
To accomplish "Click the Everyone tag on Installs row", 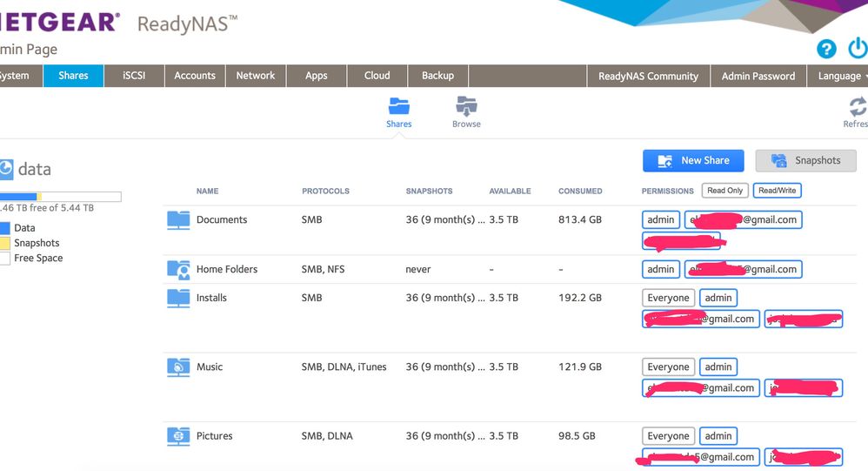I will tap(668, 298).
